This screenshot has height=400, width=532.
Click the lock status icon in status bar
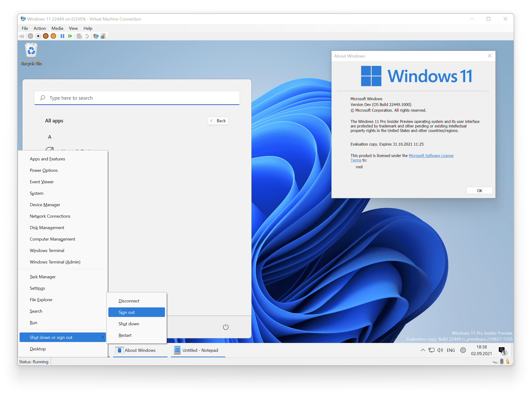pyautogui.click(x=507, y=362)
